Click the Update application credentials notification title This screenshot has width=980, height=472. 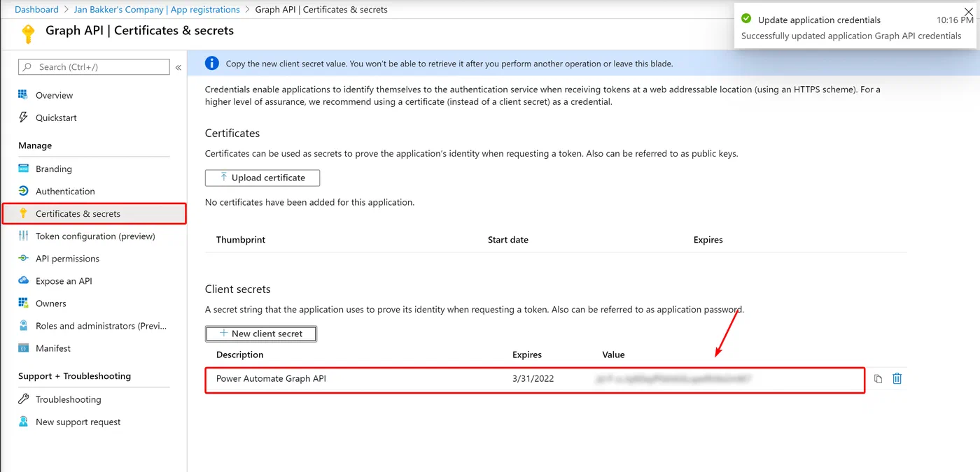tap(819, 20)
